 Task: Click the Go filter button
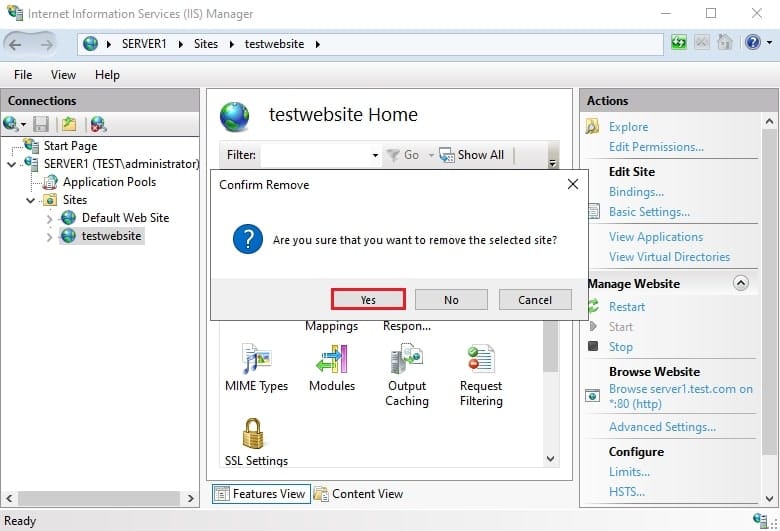pyautogui.click(x=404, y=155)
